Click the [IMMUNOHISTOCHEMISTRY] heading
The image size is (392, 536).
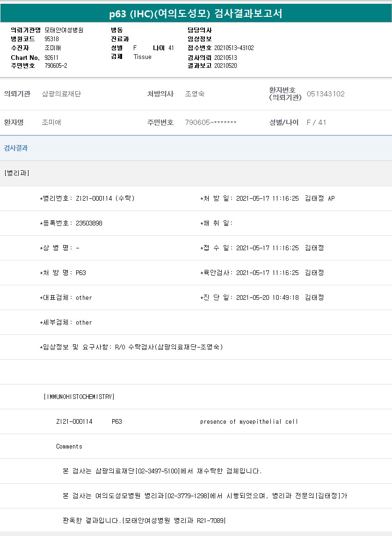[x=79, y=397]
